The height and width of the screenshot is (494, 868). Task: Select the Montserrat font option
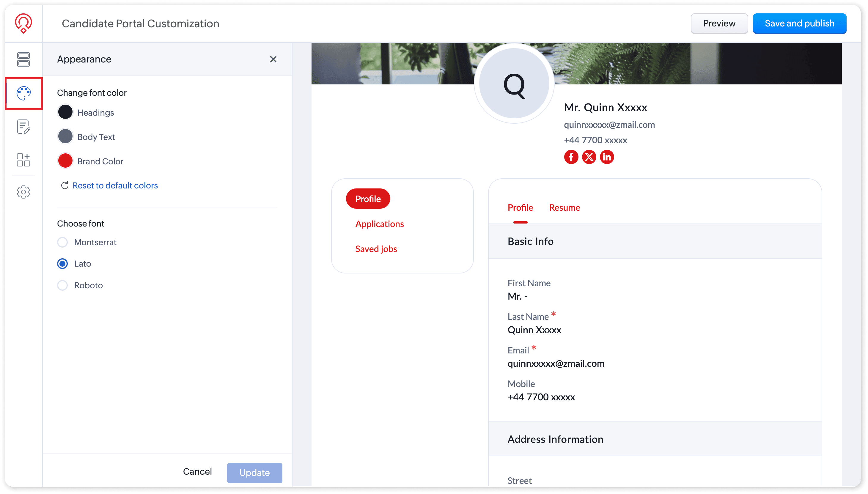[x=62, y=242]
